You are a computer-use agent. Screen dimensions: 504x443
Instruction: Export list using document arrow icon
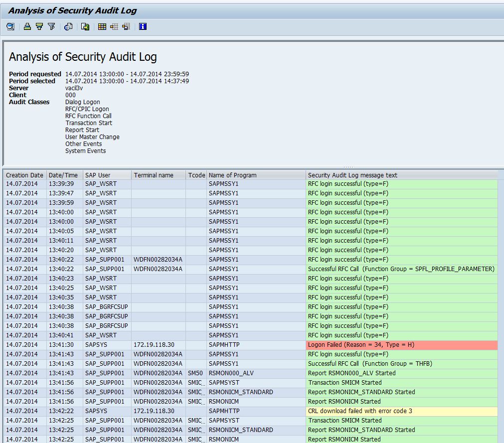tap(85, 27)
